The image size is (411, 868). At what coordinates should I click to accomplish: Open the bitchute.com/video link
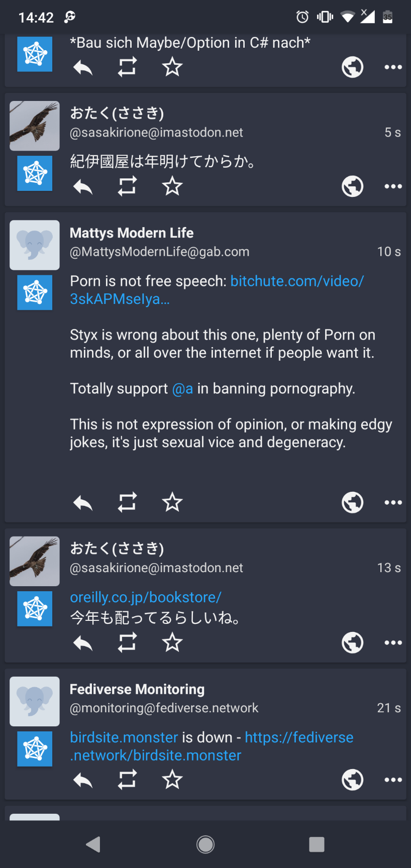[296, 281]
